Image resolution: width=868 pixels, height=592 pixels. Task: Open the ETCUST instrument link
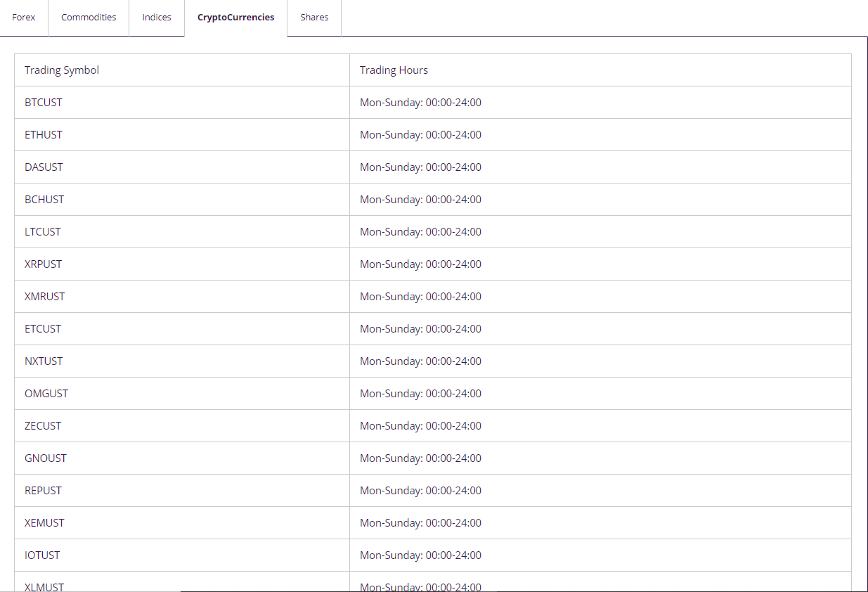point(43,328)
